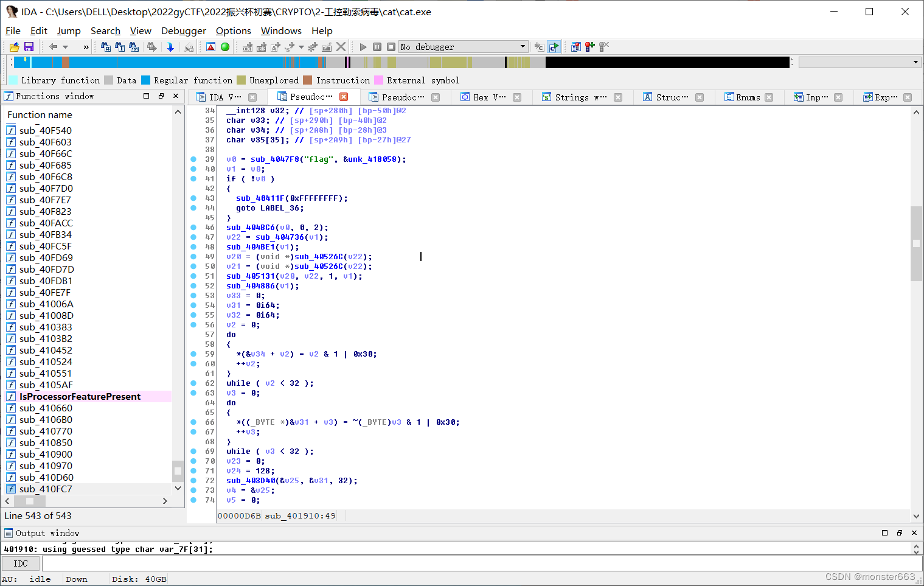
Task: Close the Strings window tab
Action: click(618, 97)
